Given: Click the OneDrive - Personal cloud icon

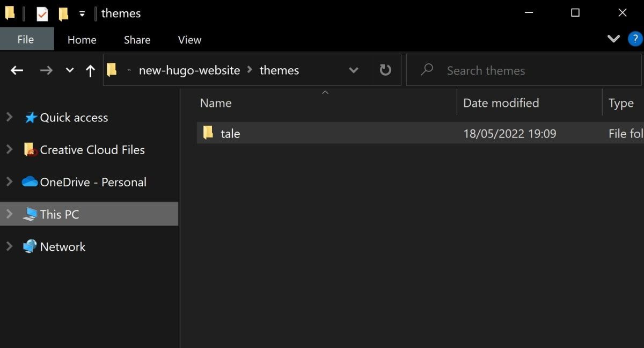Looking at the screenshot, I should (29, 182).
